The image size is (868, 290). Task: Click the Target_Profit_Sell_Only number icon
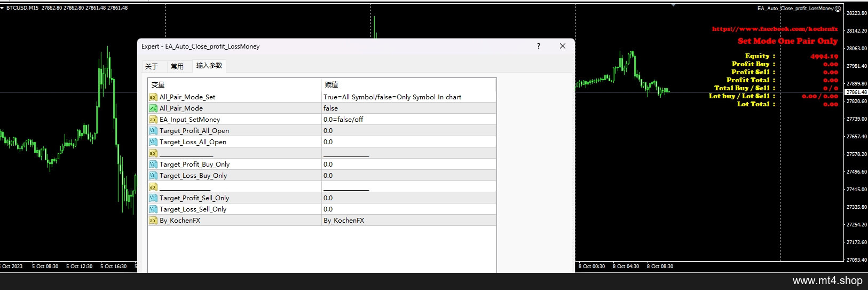point(153,198)
